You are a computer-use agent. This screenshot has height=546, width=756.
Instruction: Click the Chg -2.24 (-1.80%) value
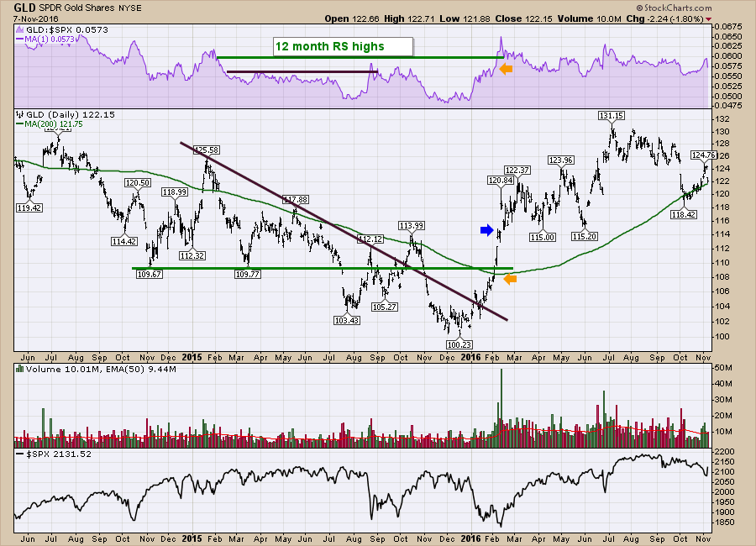tap(665, 18)
